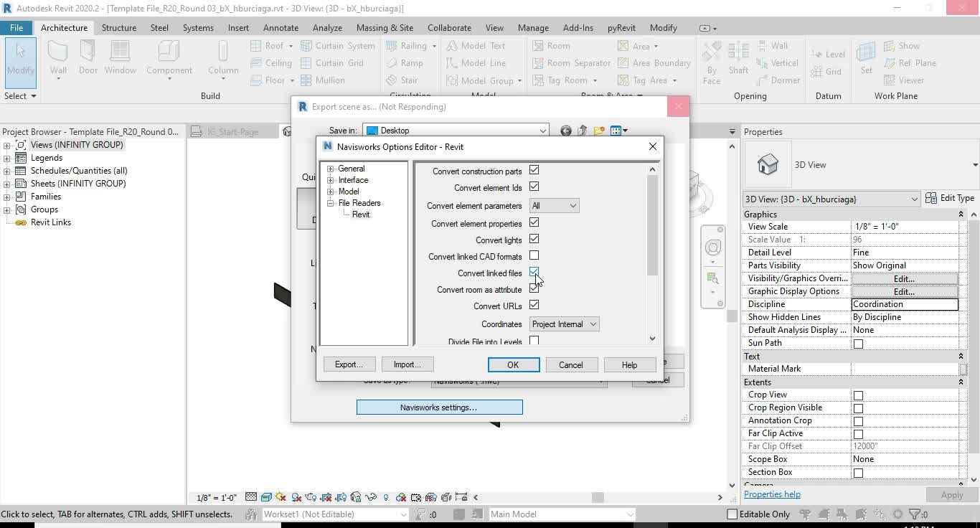
Task: Expand Model node in options tree
Action: click(331, 192)
